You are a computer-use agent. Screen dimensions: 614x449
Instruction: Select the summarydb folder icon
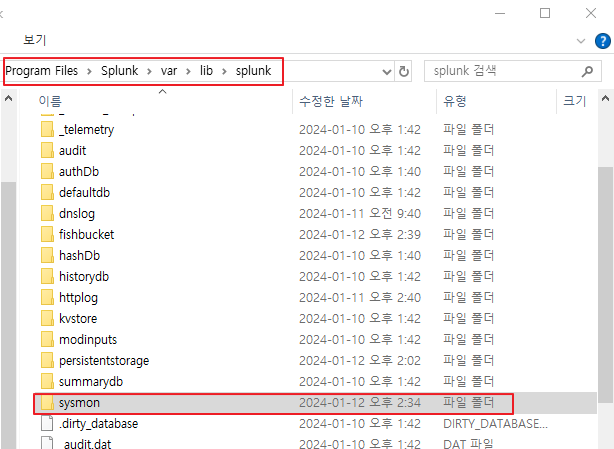click(47, 382)
